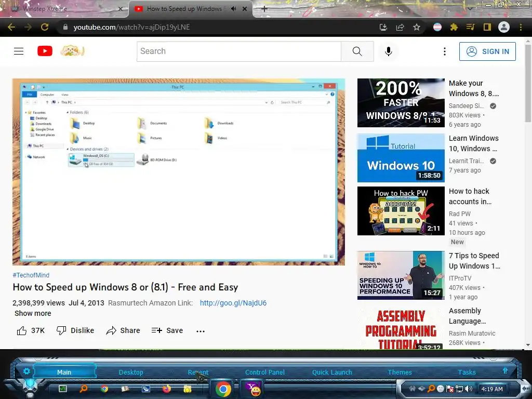Open '7 Tips to Speed Up Windows 1...' title
Image resolution: width=532 pixels, height=399 pixels.
474,261
